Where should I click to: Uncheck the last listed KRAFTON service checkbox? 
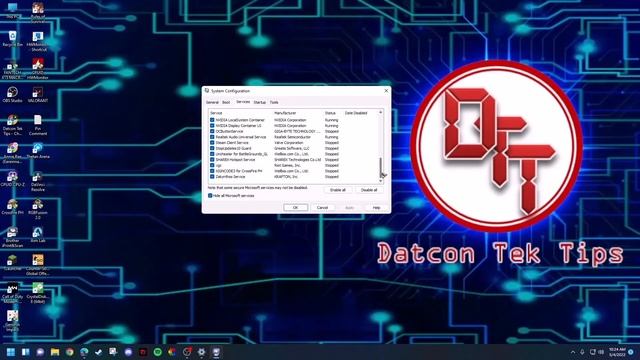tap(212, 177)
